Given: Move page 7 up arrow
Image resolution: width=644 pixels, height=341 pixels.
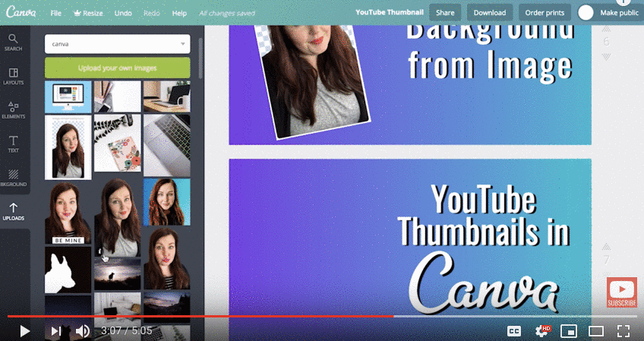Looking at the screenshot, I should pos(606,246).
